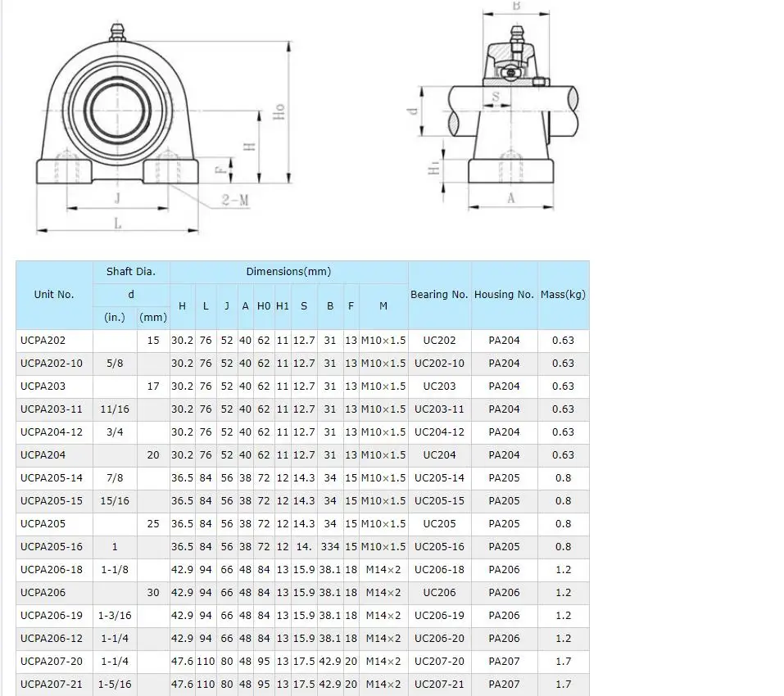Click the Shaft Dia. column header

tap(130, 271)
